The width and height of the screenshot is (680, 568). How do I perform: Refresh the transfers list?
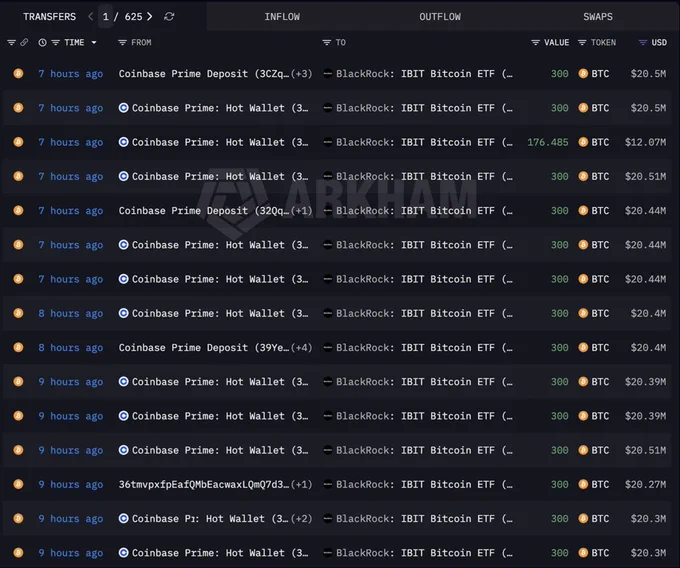click(x=169, y=16)
